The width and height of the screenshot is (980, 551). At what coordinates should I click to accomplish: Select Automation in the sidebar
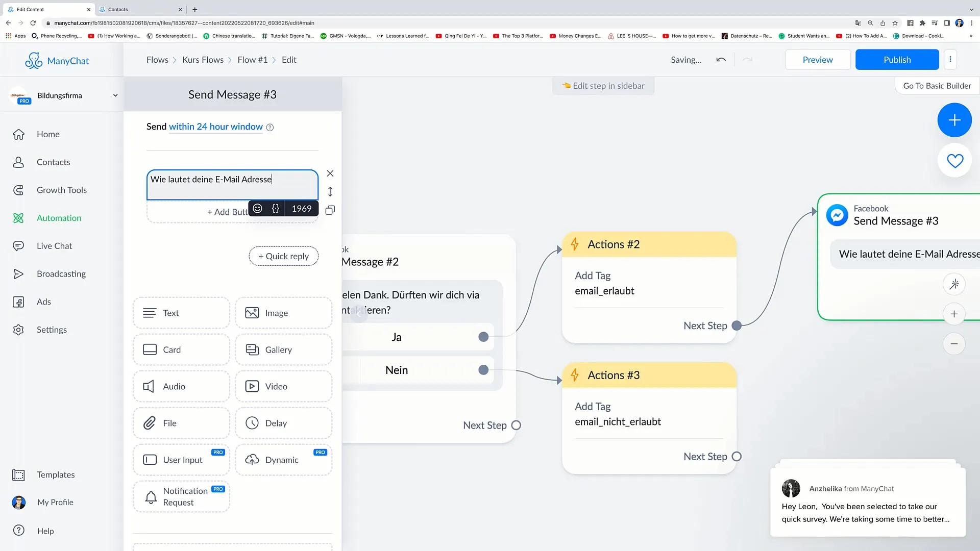tap(59, 218)
